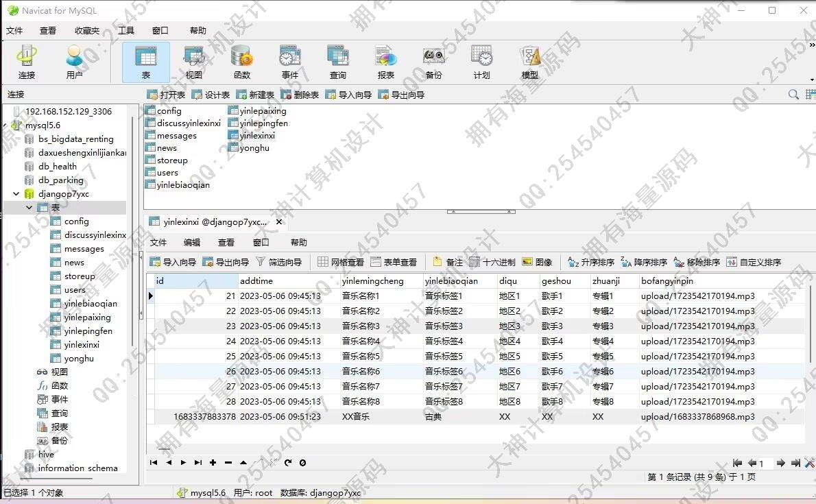Open the 函数 function toolbar icon

(242, 62)
